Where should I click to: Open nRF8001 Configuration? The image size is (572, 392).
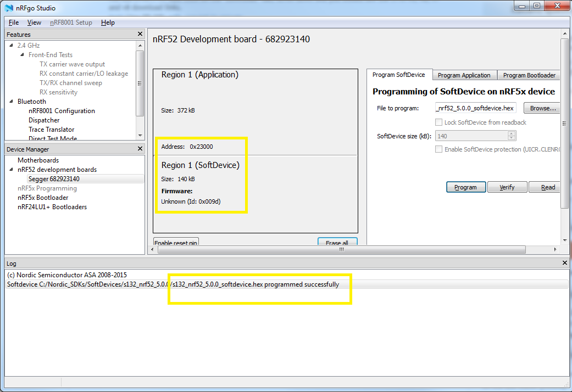pyautogui.click(x=62, y=111)
